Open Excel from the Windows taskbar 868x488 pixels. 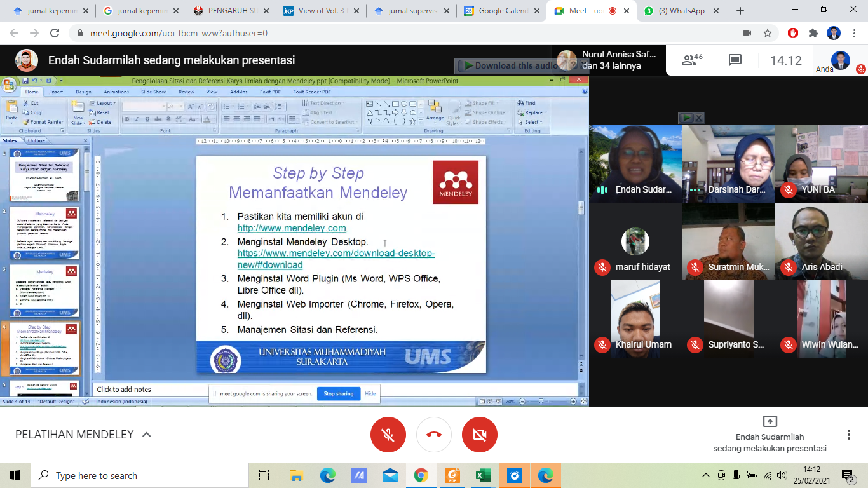[484, 475]
